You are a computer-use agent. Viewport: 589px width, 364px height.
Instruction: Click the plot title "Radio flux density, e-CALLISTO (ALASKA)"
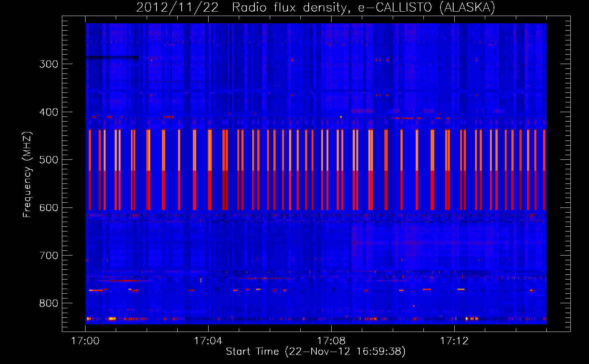tap(363, 8)
